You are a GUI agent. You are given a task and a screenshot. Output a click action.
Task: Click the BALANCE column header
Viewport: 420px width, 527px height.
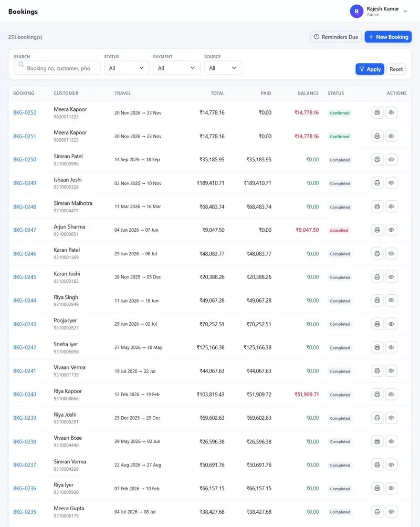[308, 93]
